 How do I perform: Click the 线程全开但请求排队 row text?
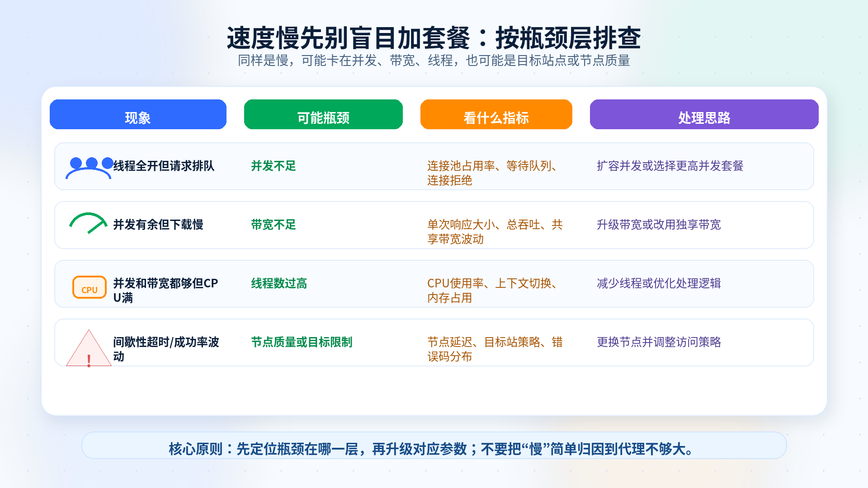tap(164, 166)
